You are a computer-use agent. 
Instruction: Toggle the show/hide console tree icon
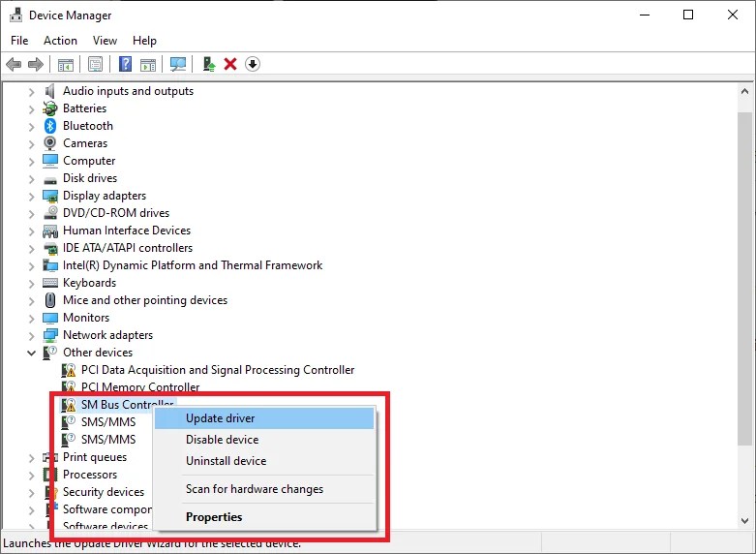point(66,64)
